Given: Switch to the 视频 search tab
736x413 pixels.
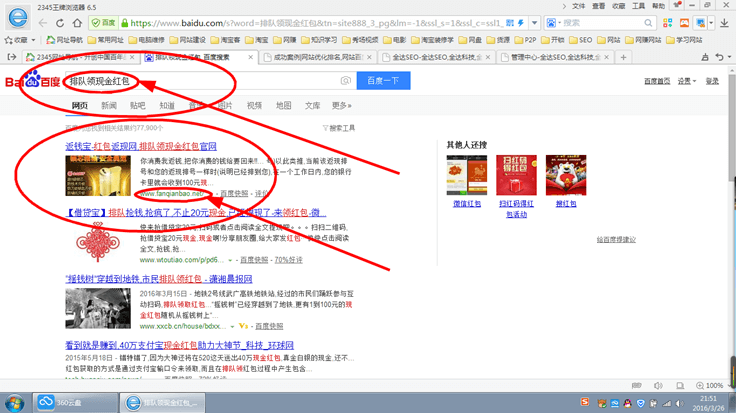Looking at the screenshot, I should (x=254, y=106).
